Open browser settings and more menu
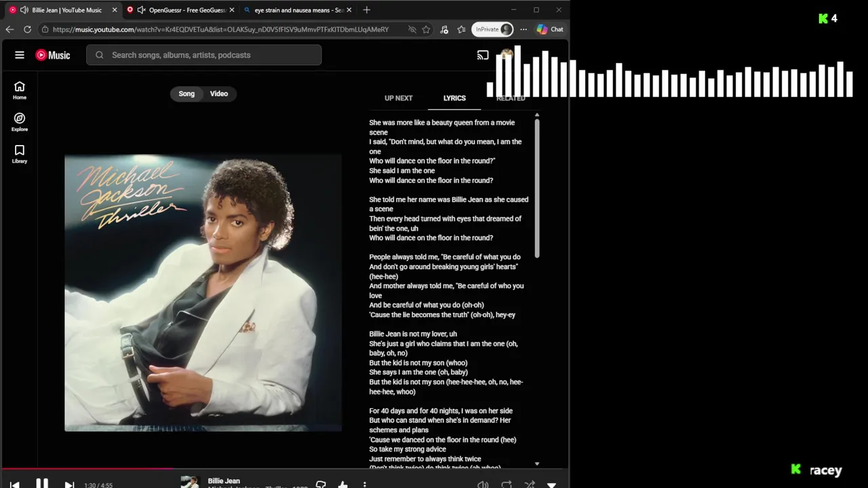Image resolution: width=868 pixels, height=488 pixels. click(x=524, y=29)
